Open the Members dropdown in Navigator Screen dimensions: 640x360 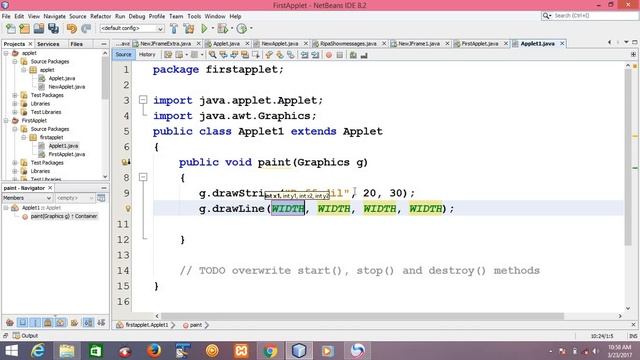[27, 198]
